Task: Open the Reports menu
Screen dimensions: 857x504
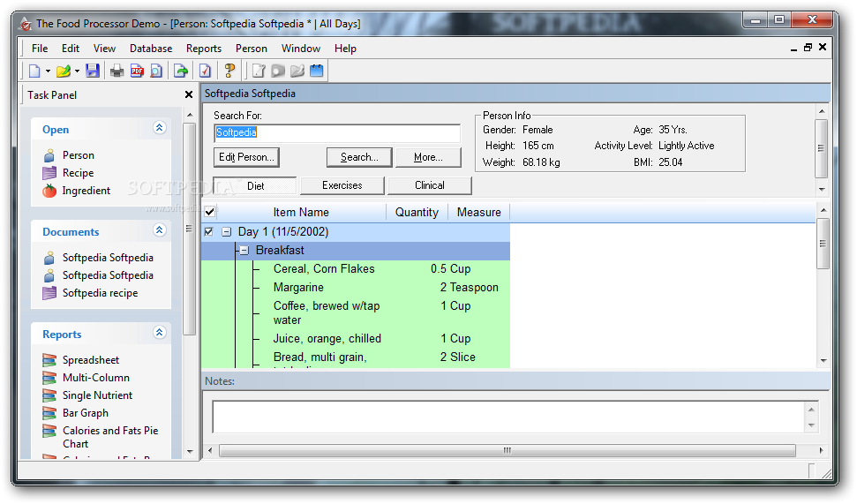Action: click(x=204, y=49)
